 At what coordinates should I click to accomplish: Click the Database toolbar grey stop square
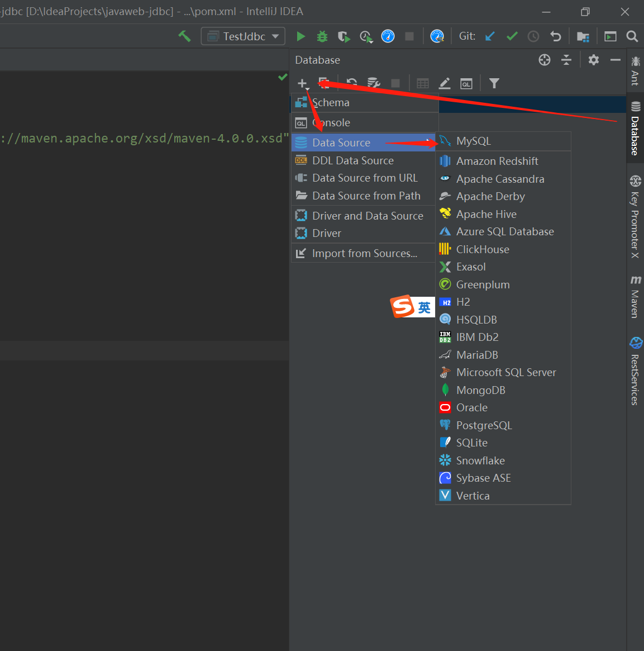coord(395,83)
